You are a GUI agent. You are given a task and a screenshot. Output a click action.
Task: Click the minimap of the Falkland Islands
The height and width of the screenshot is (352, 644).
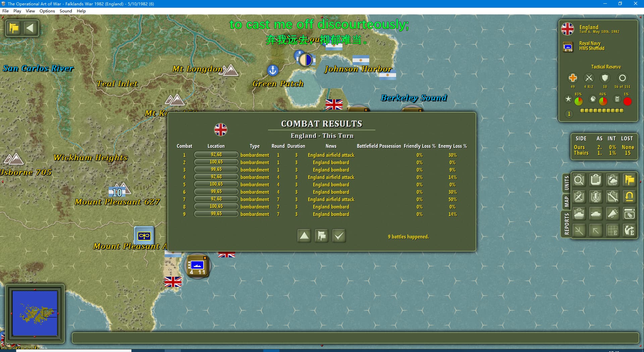pos(35,313)
